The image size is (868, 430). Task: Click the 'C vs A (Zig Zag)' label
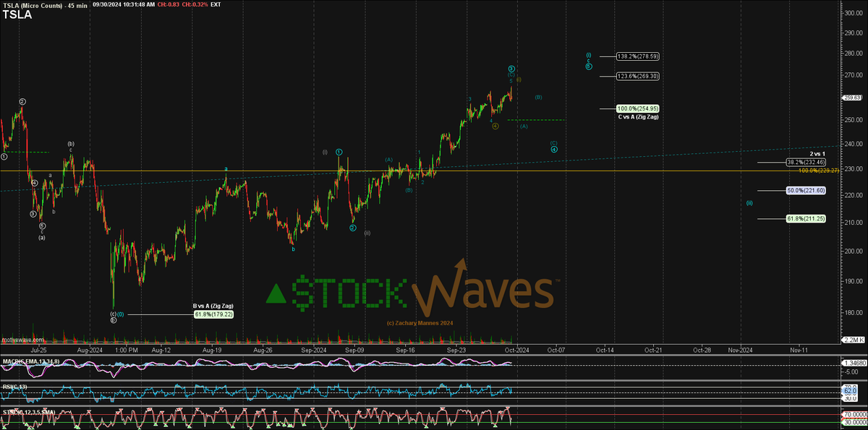click(x=638, y=116)
